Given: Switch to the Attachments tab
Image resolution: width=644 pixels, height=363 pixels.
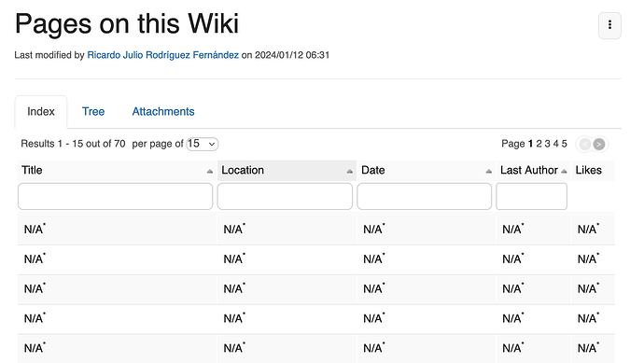Looking at the screenshot, I should [163, 111].
